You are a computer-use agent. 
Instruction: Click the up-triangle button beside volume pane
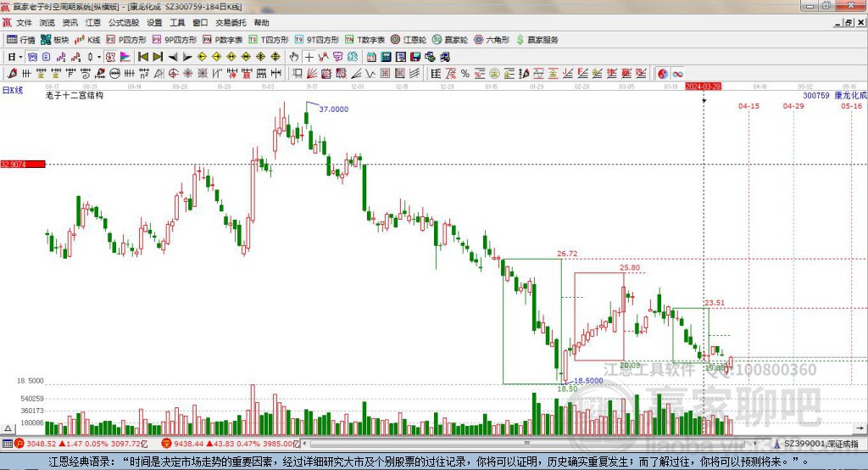point(8,428)
